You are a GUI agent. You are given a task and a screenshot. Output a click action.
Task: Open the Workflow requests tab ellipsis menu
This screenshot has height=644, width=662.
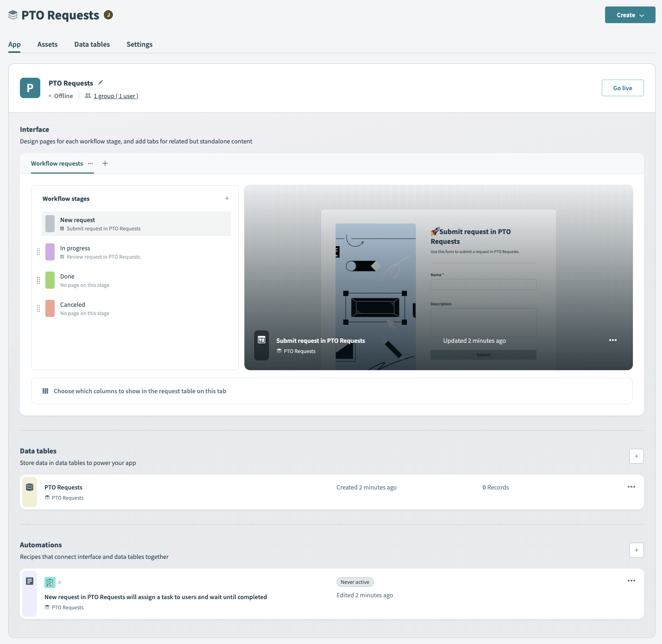[x=90, y=163]
